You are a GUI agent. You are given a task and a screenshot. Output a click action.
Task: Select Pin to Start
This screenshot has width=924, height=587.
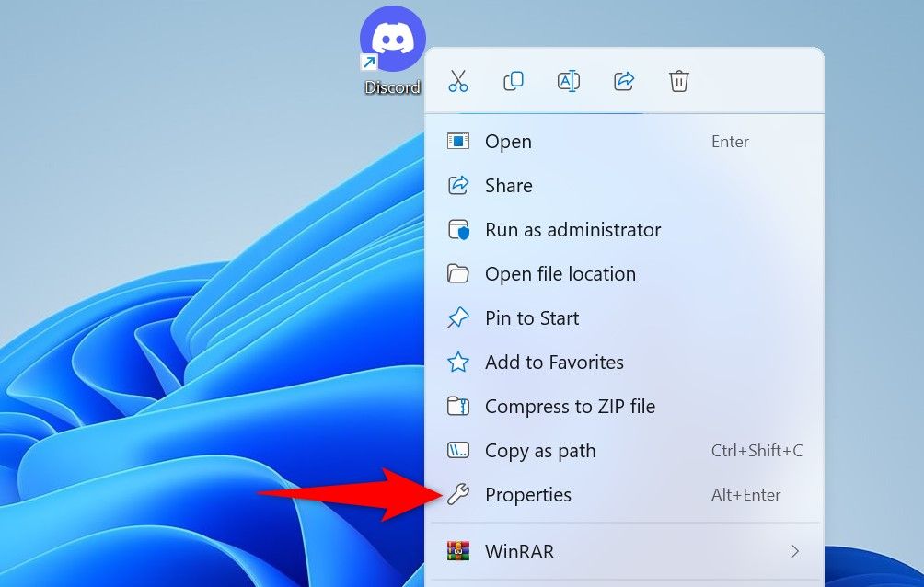click(x=532, y=317)
